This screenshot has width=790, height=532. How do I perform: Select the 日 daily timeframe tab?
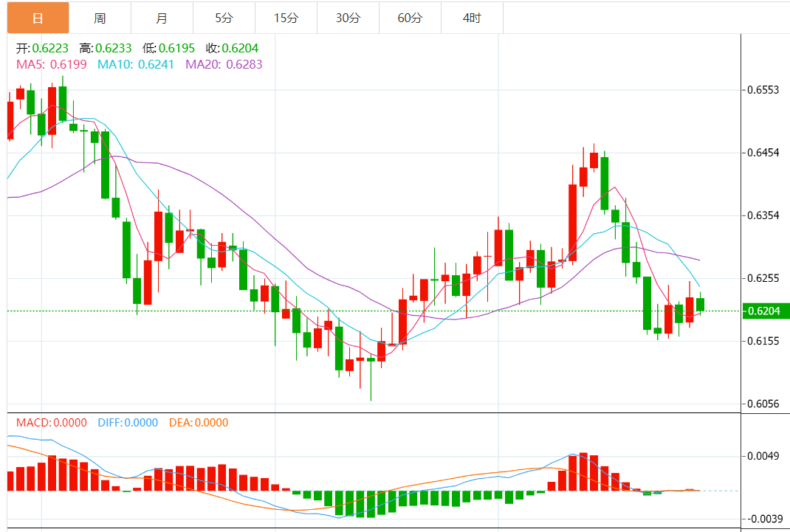(x=38, y=18)
